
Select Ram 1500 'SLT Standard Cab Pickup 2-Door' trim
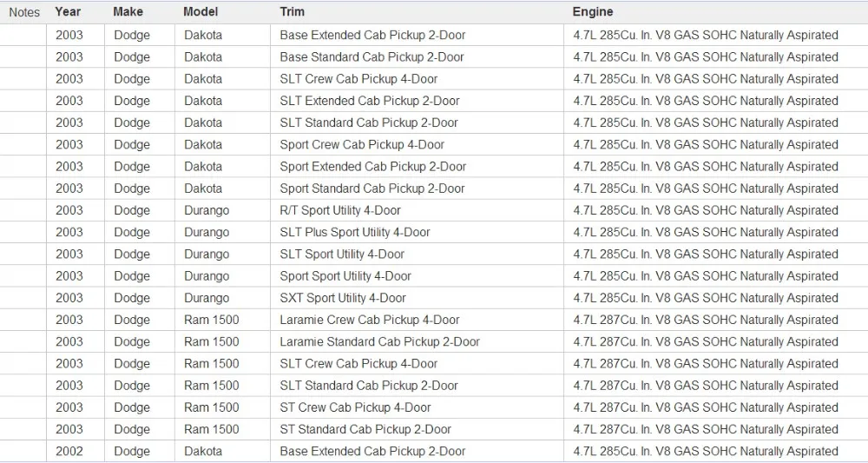[x=369, y=386]
